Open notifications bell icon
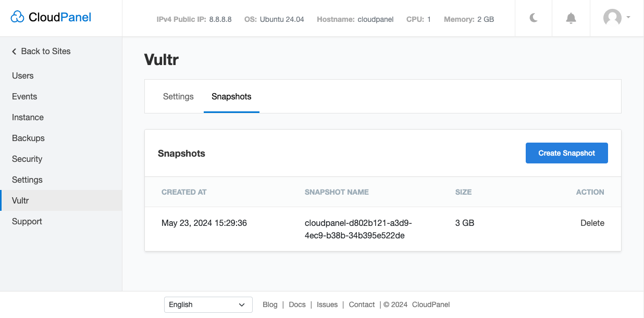Viewport: 644px width, 318px height. tap(571, 18)
